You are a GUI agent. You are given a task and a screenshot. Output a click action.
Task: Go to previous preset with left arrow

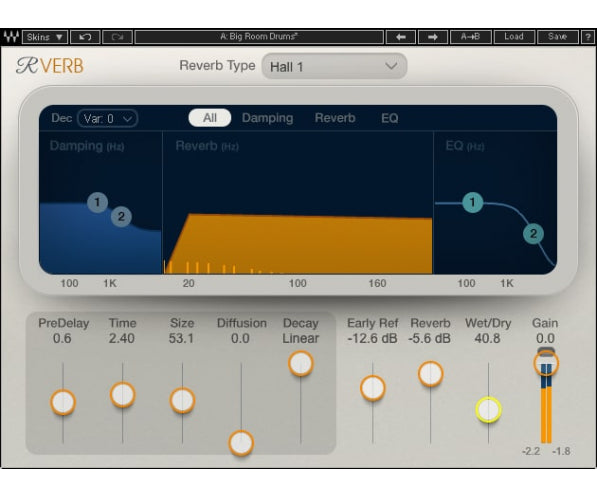[401, 37]
